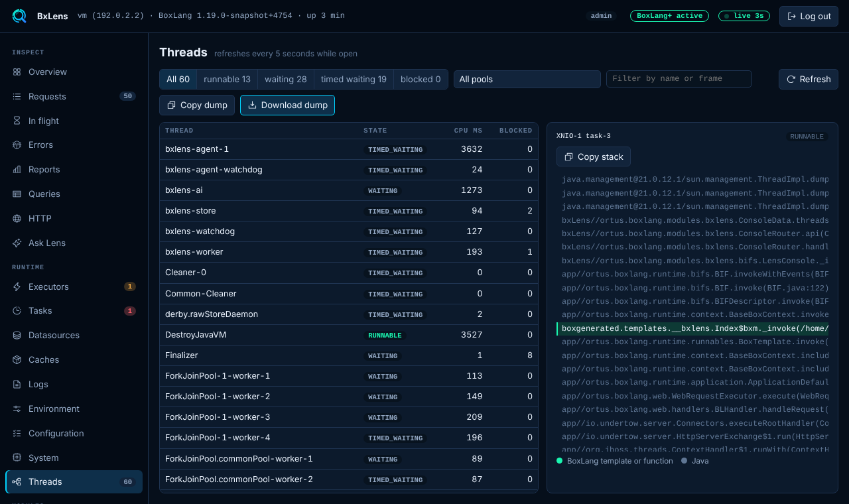Screen dimensions: 849x504
Task: Select the ForkJoinPool-1-worker-3 row
Action: [349, 417]
